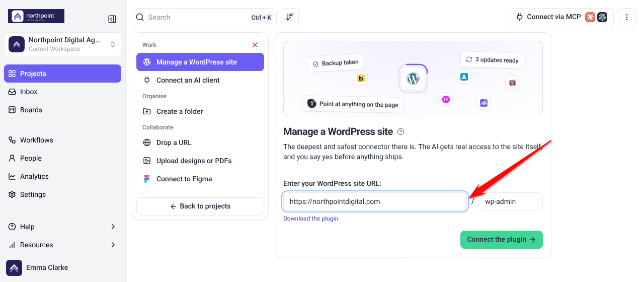Screen dimensions: 644x282
Task: Go to Inbox
Action: [62, 92]
